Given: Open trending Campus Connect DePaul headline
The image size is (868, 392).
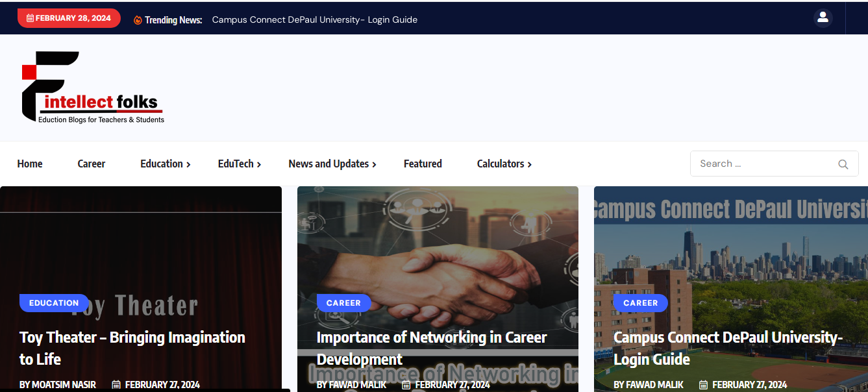Looking at the screenshot, I should coord(315,19).
